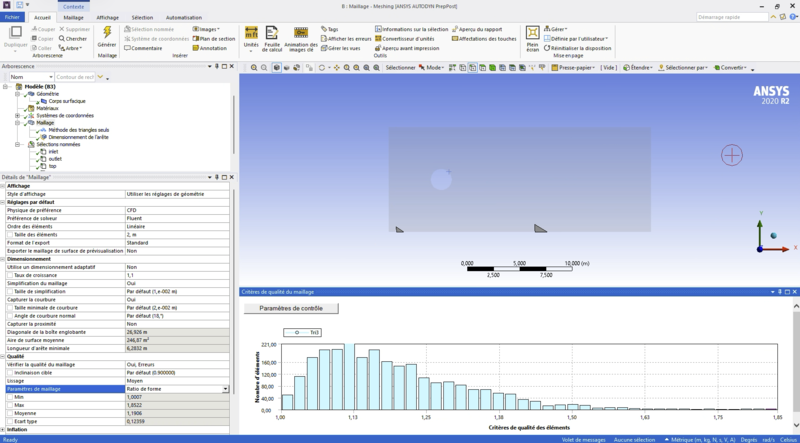Switch to the Automatisation ribbon tab
Screen dimensions: 800x443
pos(184,17)
